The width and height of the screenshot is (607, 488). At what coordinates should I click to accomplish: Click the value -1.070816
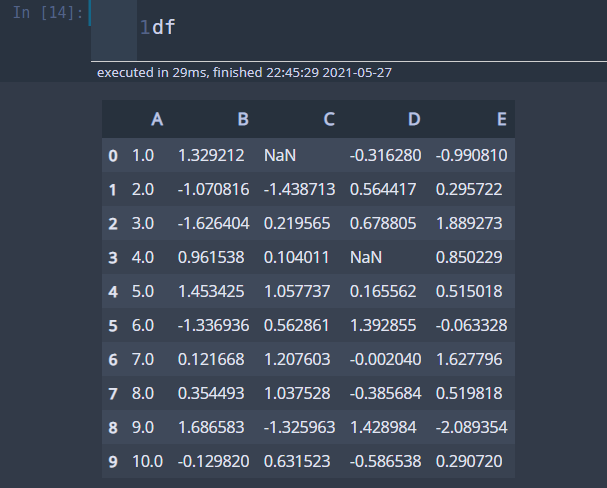tap(213, 190)
